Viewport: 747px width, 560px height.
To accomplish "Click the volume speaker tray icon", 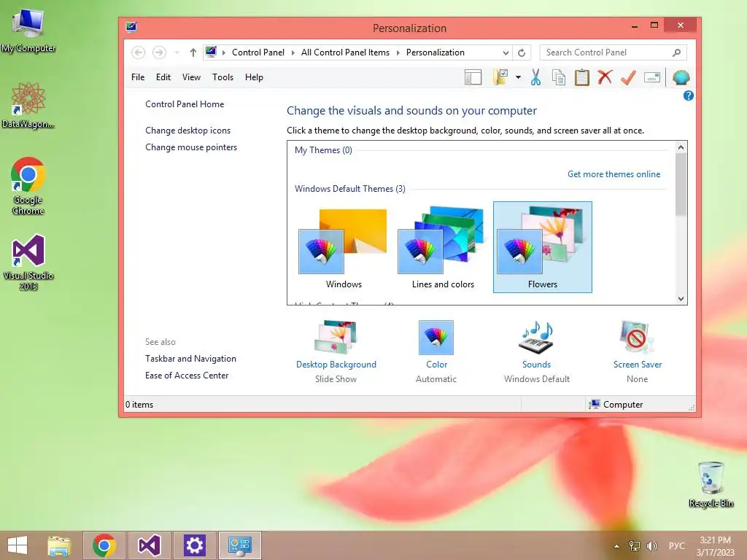I will [651, 545].
